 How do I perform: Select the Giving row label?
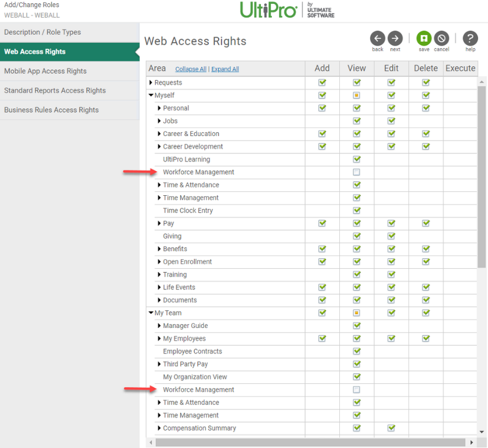pos(172,236)
